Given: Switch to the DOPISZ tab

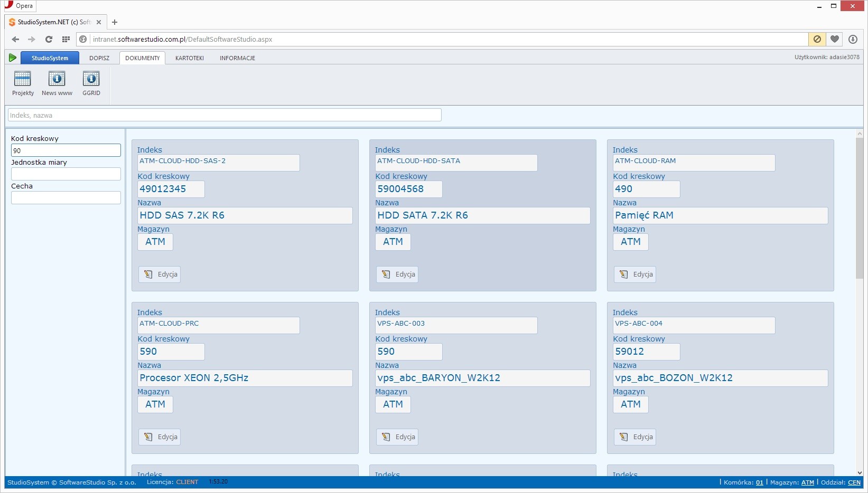Looking at the screenshot, I should point(99,58).
